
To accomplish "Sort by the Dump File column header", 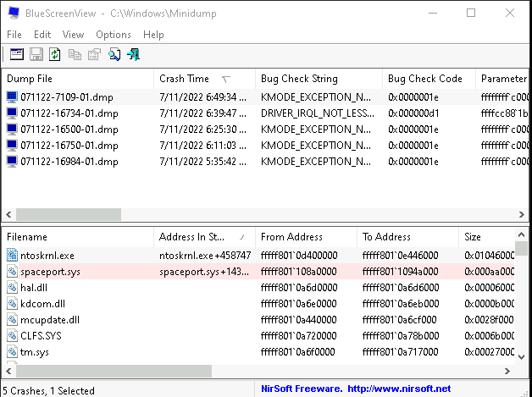I will [78, 79].
